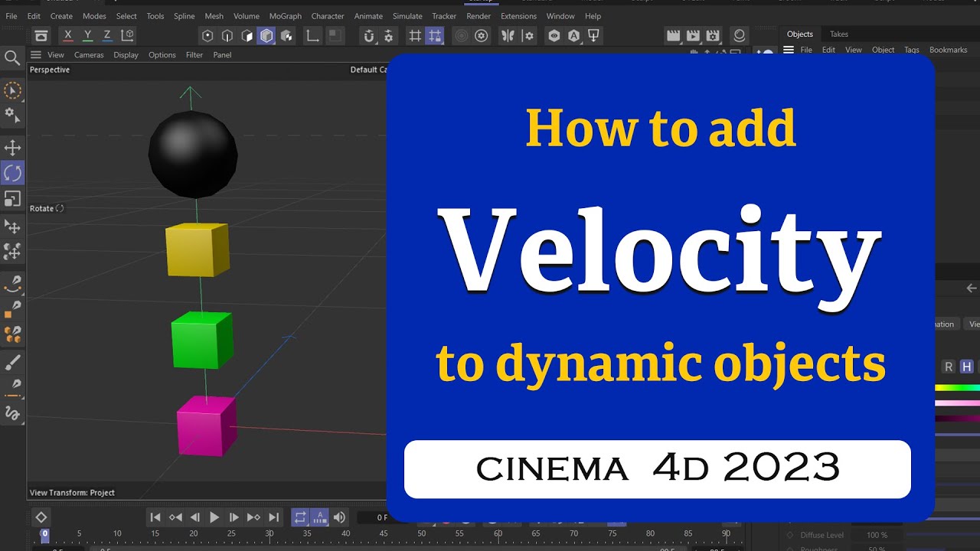The image size is (980, 551).
Task: Open the Create menu
Action: (x=61, y=16)
